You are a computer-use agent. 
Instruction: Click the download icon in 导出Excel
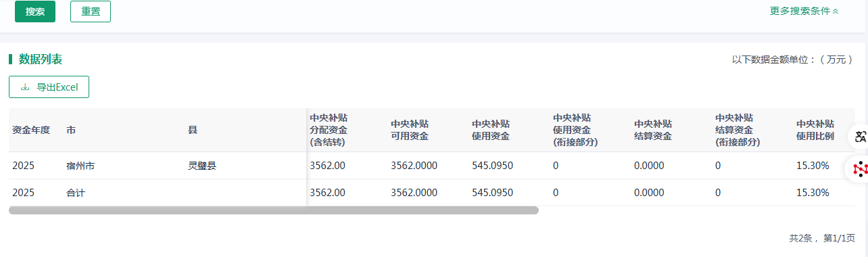tap(25, 87)
